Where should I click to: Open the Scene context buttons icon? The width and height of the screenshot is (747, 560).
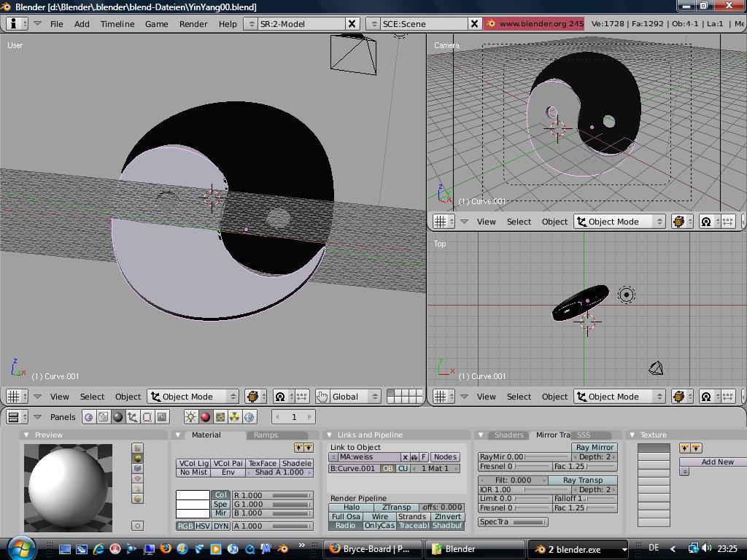pos(162,417)
